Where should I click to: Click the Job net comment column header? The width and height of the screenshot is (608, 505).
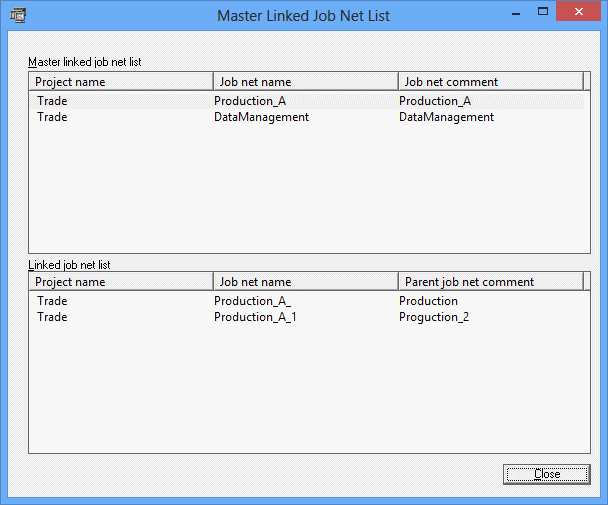point(490,82)
